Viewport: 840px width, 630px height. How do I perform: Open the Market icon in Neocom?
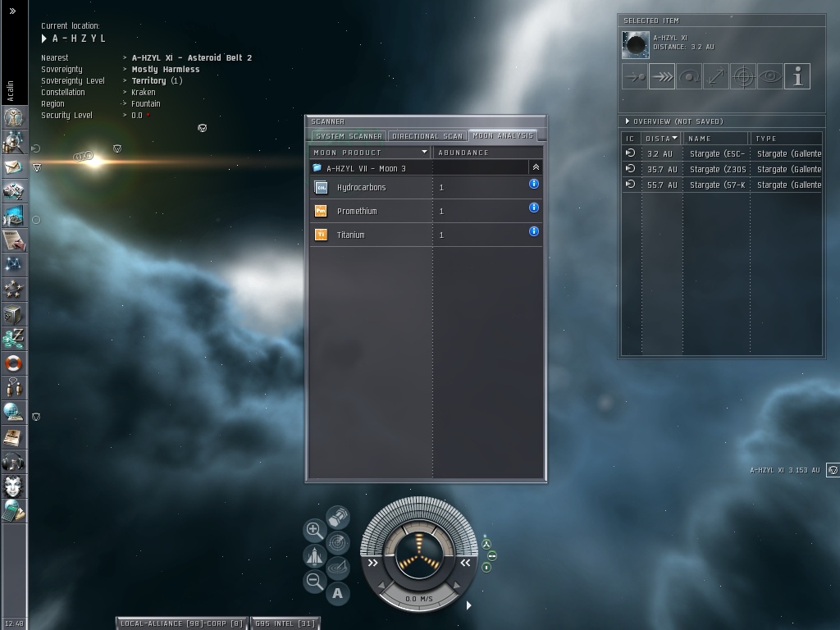pyautogui.click(x=13, y=216)
